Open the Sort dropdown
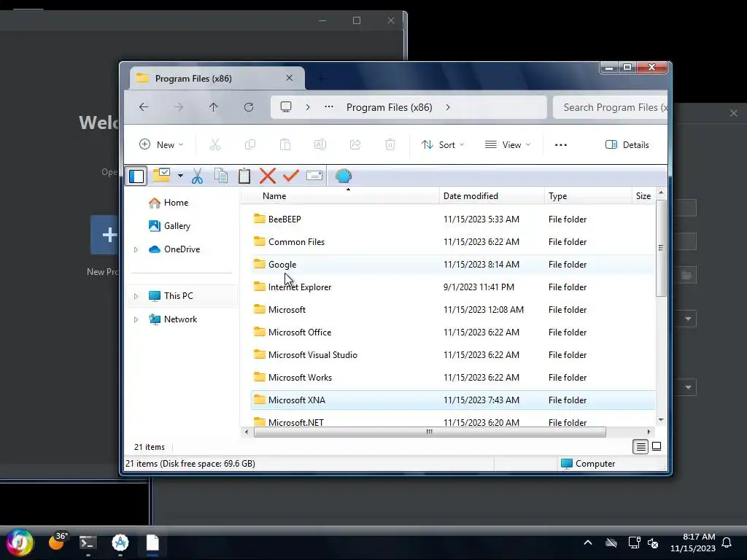This screenshot has width=747, height=560. tap(443, 145)
